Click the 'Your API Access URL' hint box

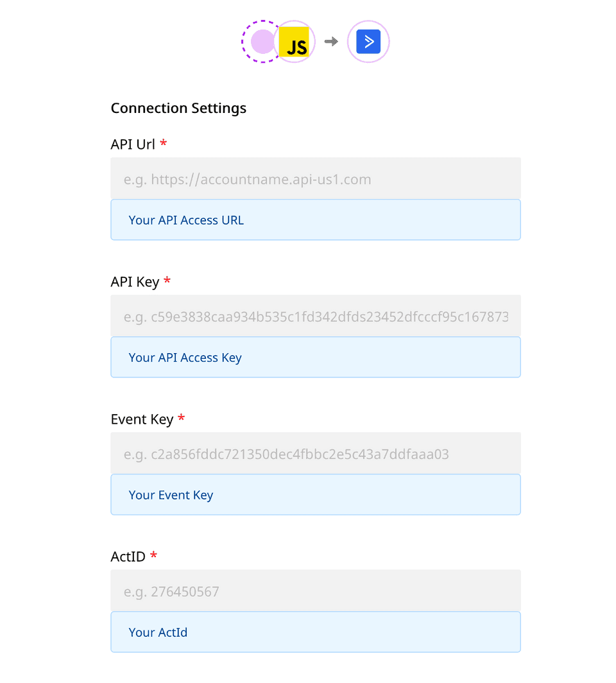[316, 220]
